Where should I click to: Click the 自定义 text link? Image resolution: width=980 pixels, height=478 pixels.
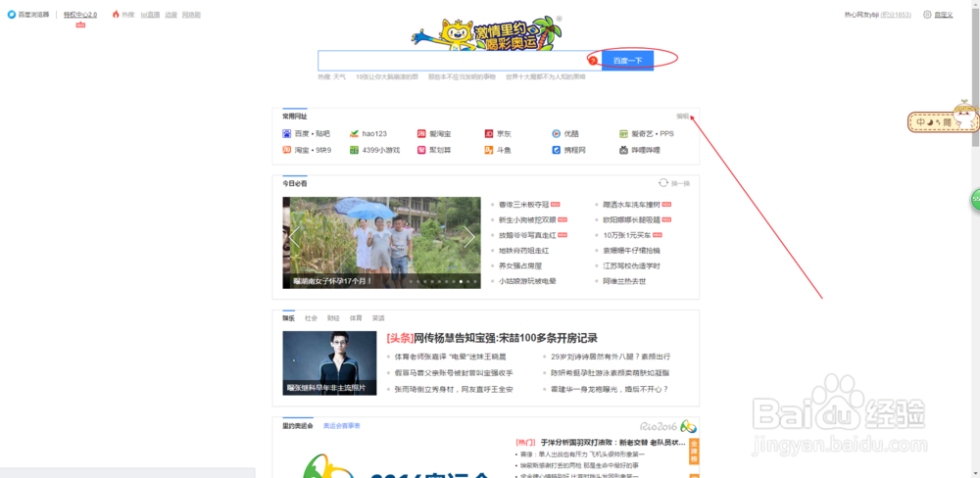[944, 15]
